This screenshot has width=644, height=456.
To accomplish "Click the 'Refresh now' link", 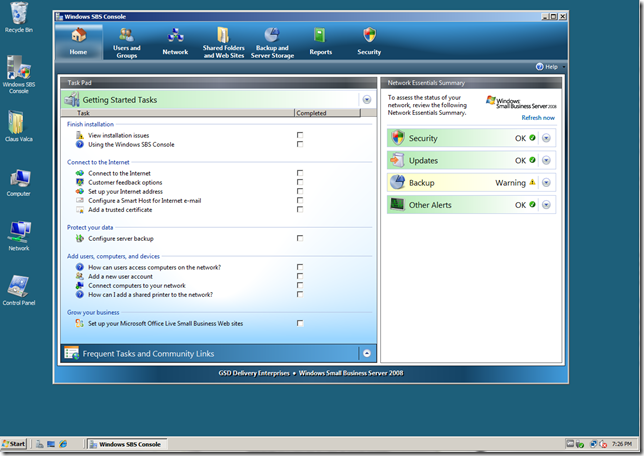I will pos(538,118).
